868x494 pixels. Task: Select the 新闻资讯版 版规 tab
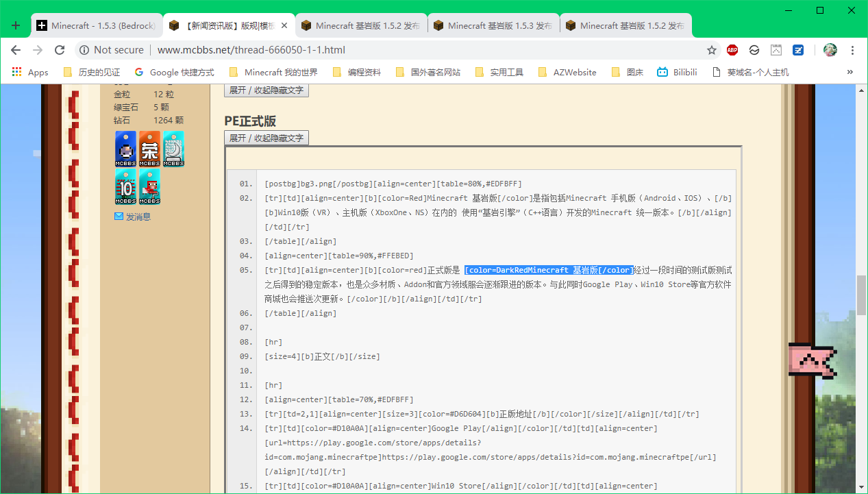pos(230,25)
